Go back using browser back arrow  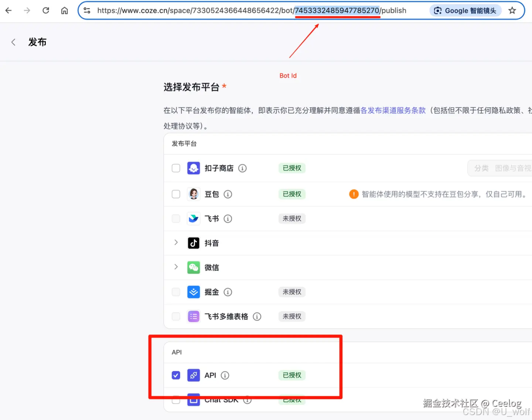click(8, 10)
